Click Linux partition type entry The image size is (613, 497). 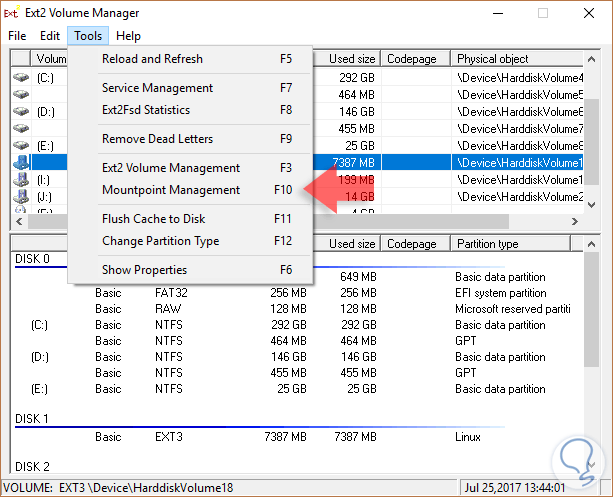click(468, 437)
